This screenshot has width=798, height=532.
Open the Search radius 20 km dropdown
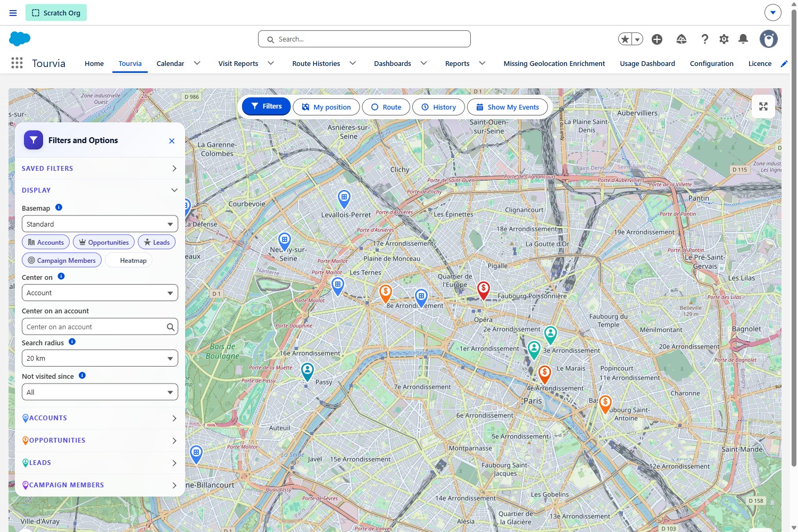tap(100, 358)
